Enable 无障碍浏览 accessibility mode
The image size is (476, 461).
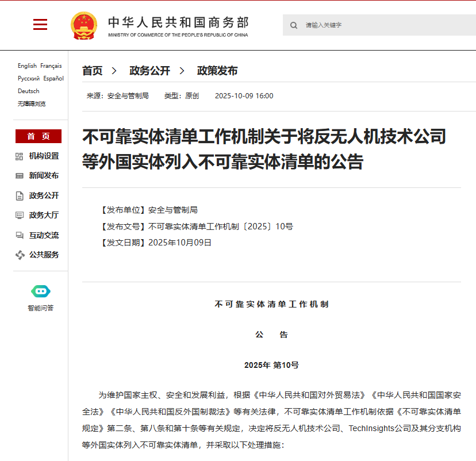(x=32, y=104)
